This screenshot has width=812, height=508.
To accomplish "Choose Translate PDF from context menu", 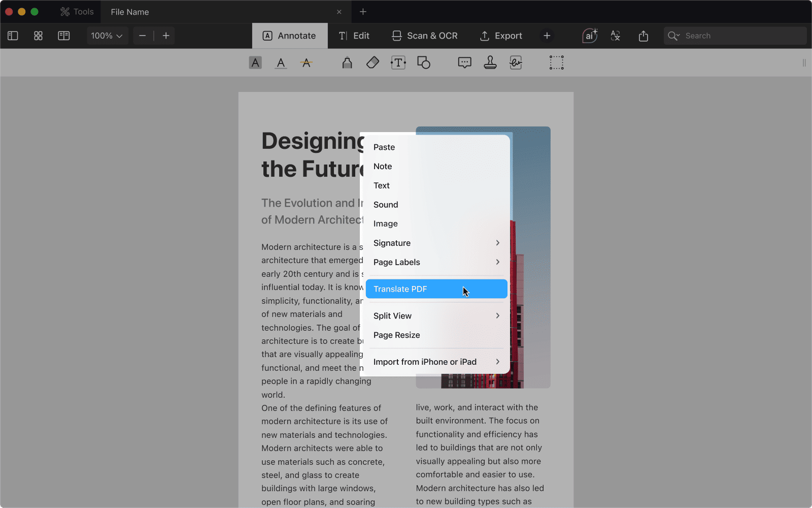I will point(436,289).
